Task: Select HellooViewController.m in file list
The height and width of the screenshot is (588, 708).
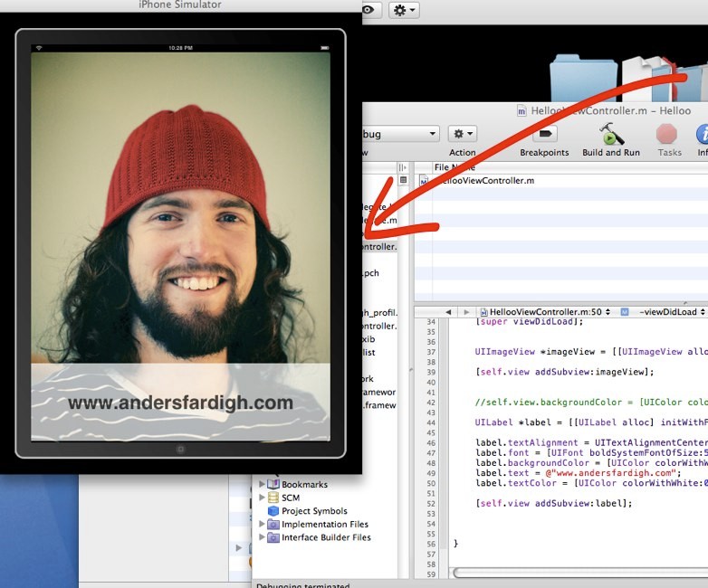Action: 485,181
